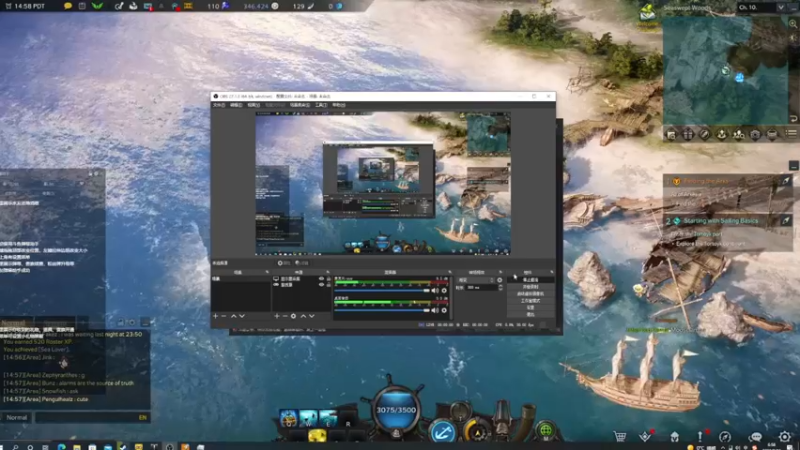Open Settings from OBS Controls
The width and height of the screenshot is (800, 450).
click(531, 308)
